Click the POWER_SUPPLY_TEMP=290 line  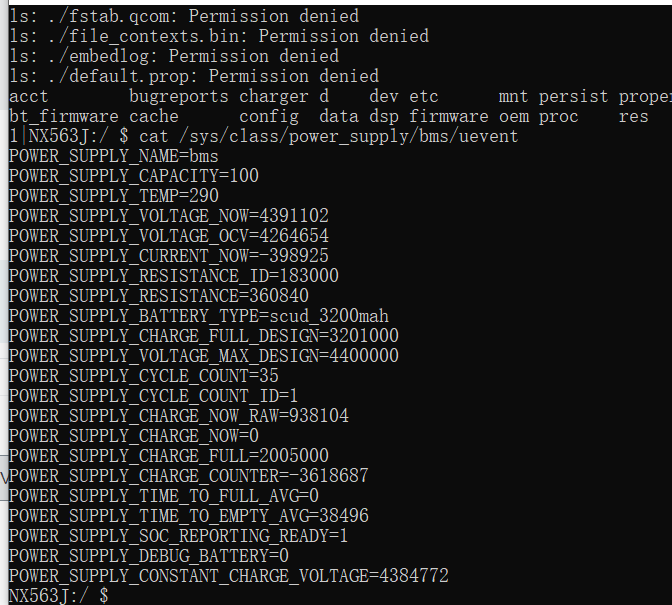pos(113,196)
